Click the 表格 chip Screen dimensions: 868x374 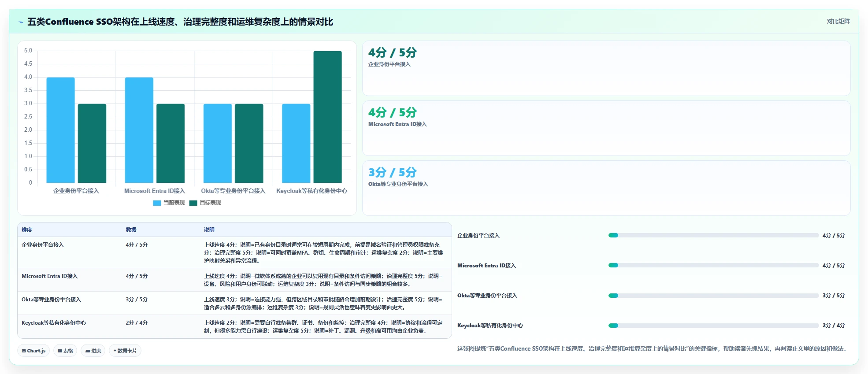[65, 351]
